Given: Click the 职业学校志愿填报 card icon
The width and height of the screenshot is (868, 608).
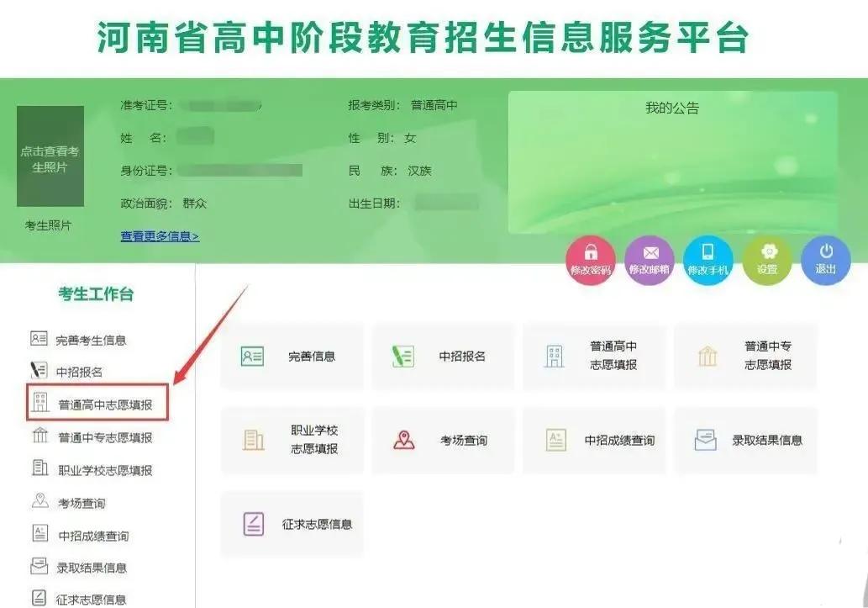Looking at the screenshot, I should [252, 440].
